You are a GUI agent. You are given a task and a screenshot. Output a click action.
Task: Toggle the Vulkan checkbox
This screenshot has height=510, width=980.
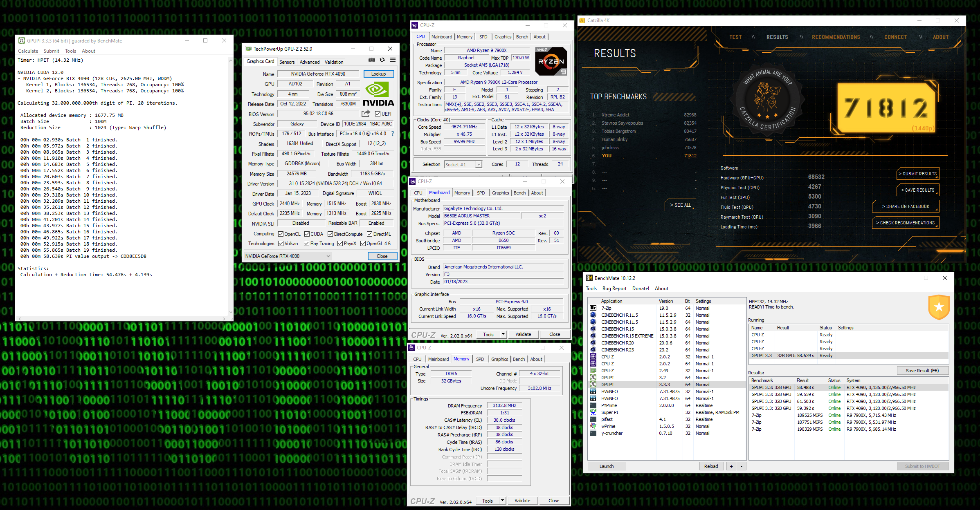[x=281, y=244]
